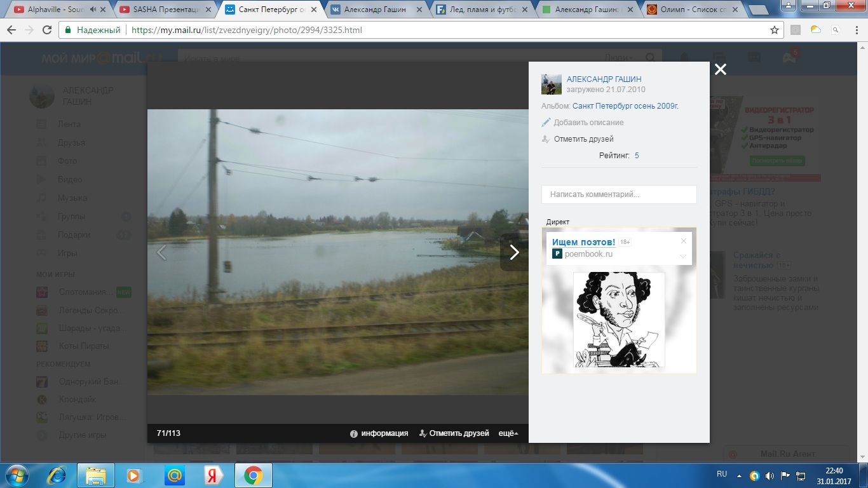Image resolution: width=868 pixels, height=488 pixels.
Task: Click the pencil icon to add a description
Action: click(x=546, y=122)
